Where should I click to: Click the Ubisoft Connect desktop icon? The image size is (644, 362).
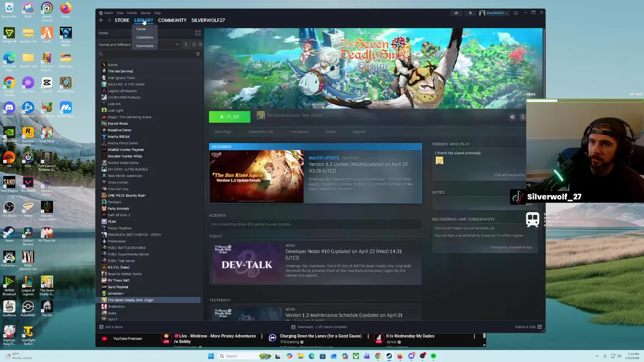pos(47,11)
